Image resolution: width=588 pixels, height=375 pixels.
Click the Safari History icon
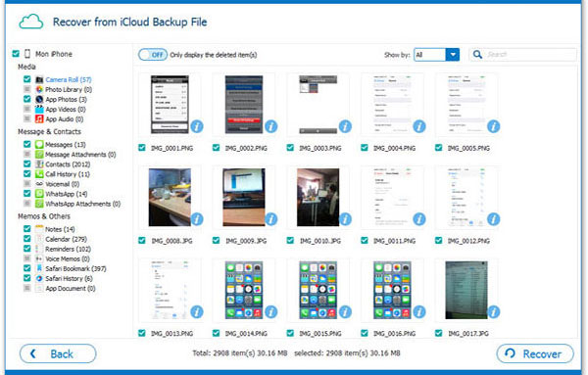click(39, 279)
